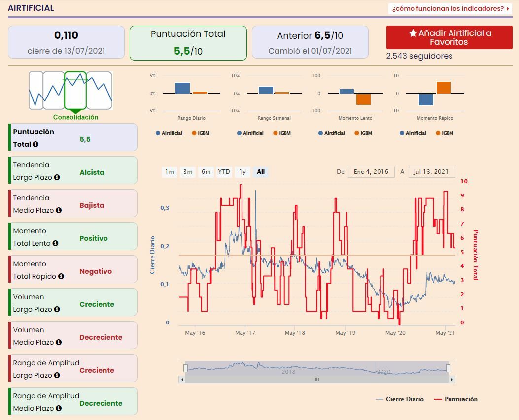Toggle Airtificial legend in Momento Lento chart

(x=332, y=133)
